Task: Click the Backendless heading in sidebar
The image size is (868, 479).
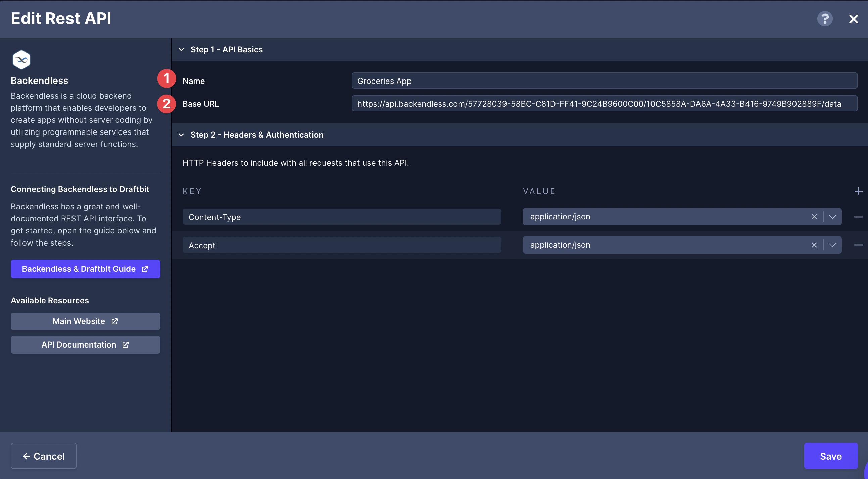Action: [39, 81]
